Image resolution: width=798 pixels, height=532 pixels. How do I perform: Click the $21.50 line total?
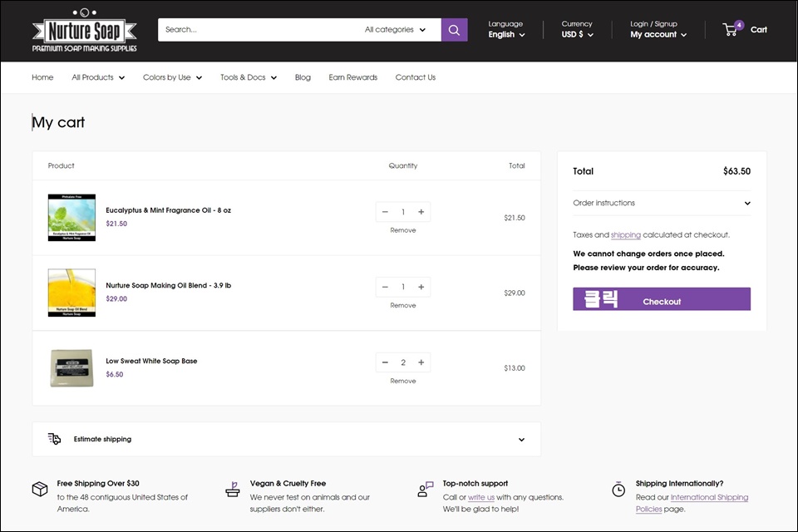(x=515, y=218)
